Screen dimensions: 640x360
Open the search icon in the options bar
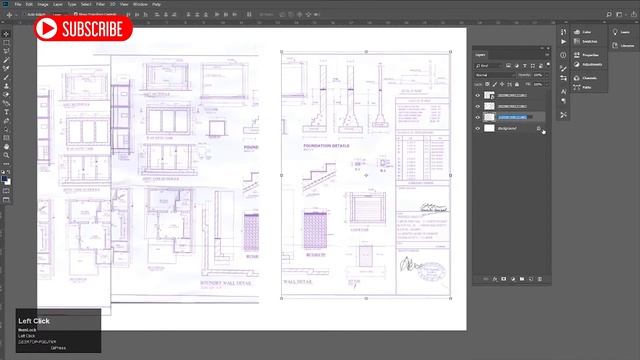tap(609, 14)
